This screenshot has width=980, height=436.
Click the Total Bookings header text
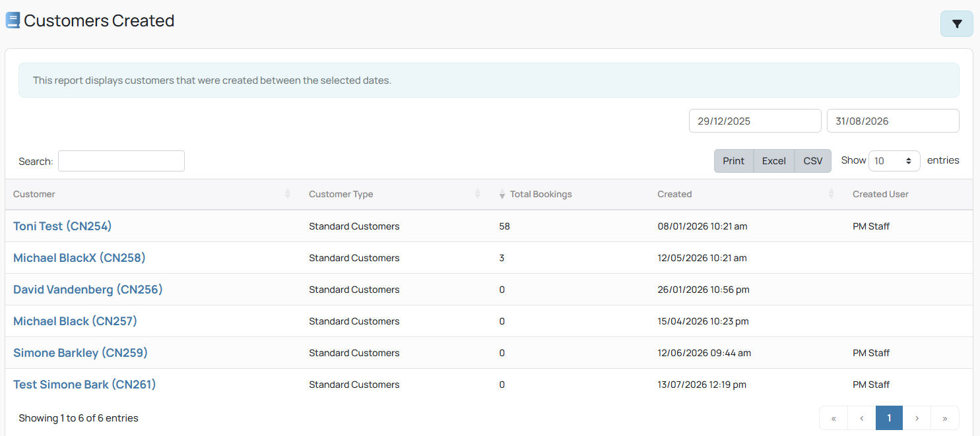coord(541,194)
